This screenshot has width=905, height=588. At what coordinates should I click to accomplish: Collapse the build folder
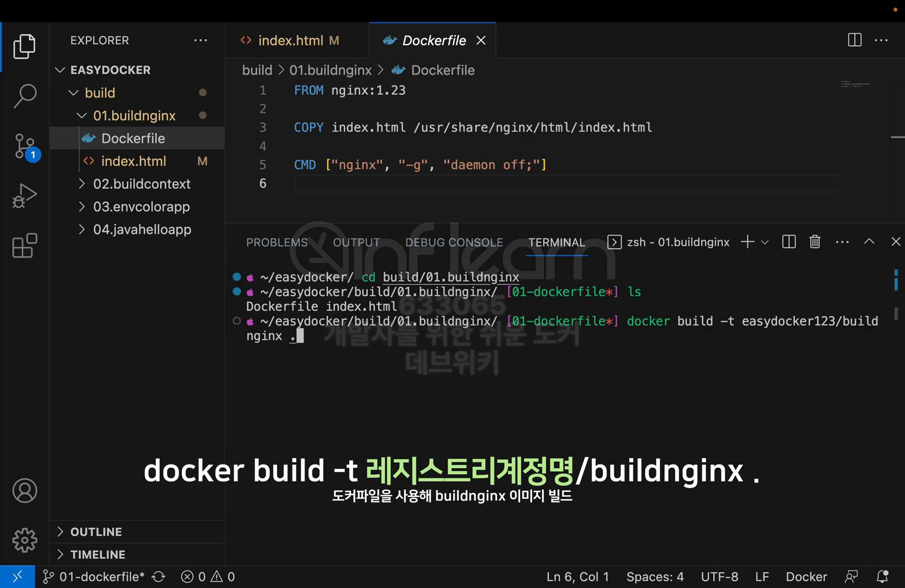click(137, 93)
